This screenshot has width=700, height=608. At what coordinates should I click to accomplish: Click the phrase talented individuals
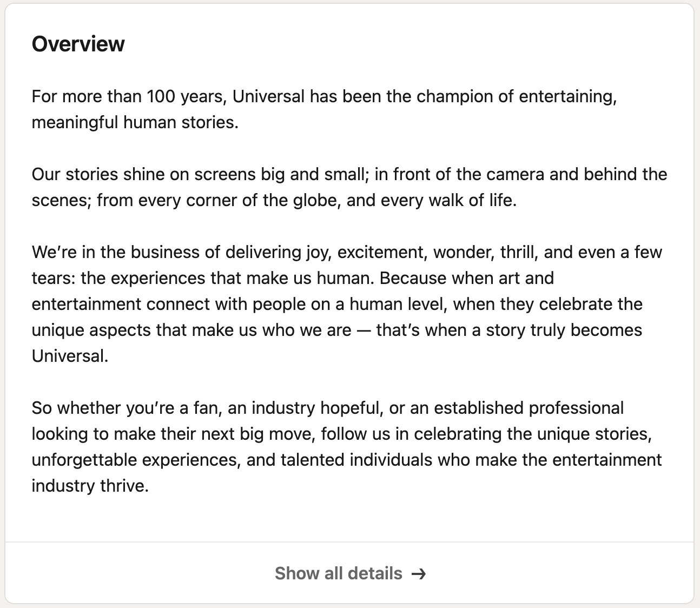[x=356, y=460]
